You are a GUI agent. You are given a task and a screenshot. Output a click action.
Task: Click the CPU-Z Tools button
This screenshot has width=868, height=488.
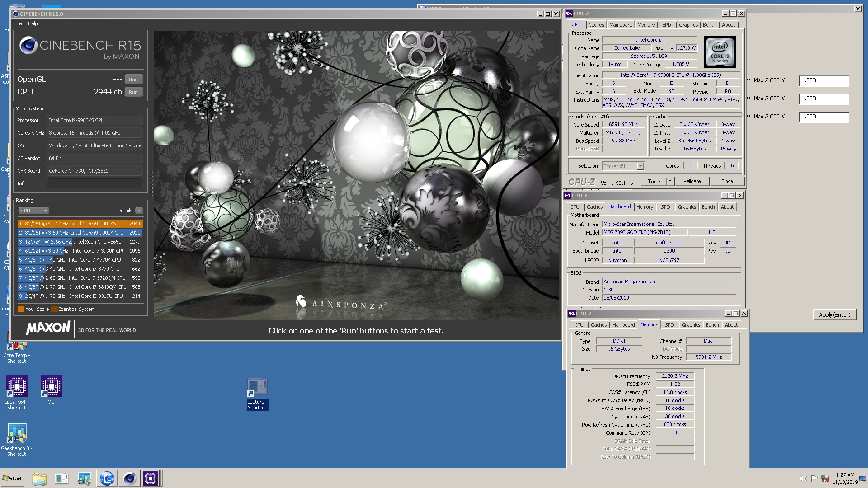(654, 181)
